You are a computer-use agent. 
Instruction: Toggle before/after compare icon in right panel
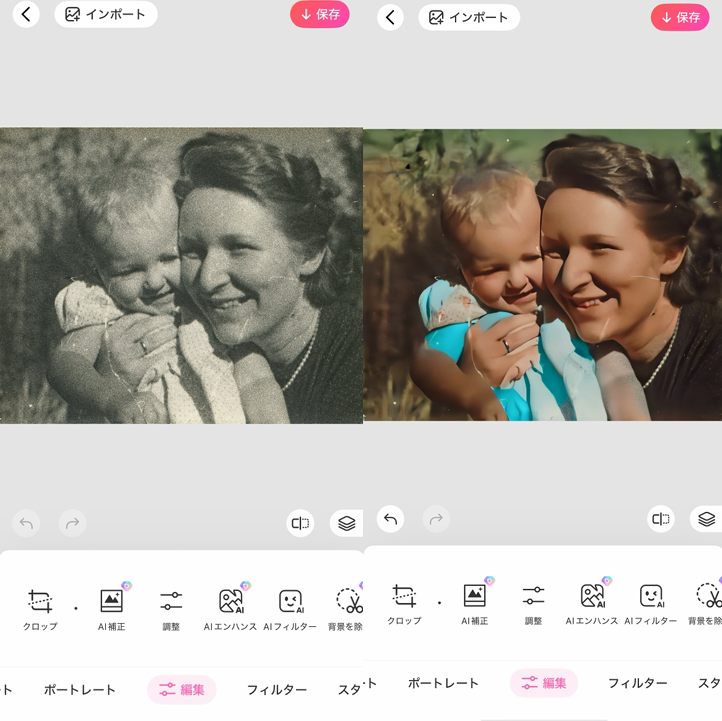(661, 519)
